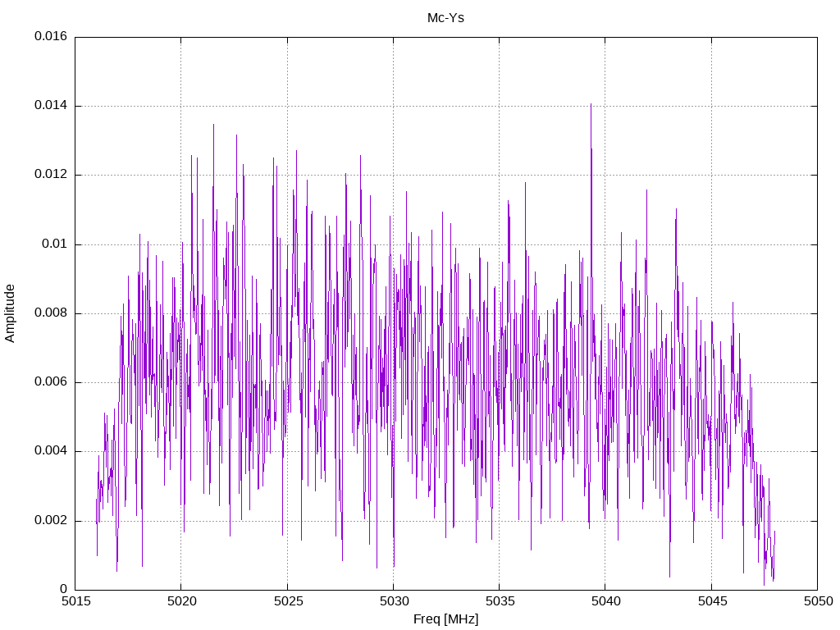Click the x-axis tick label 5030
The height and width of the screenshot is (630, 840).
tap(394, 601)
